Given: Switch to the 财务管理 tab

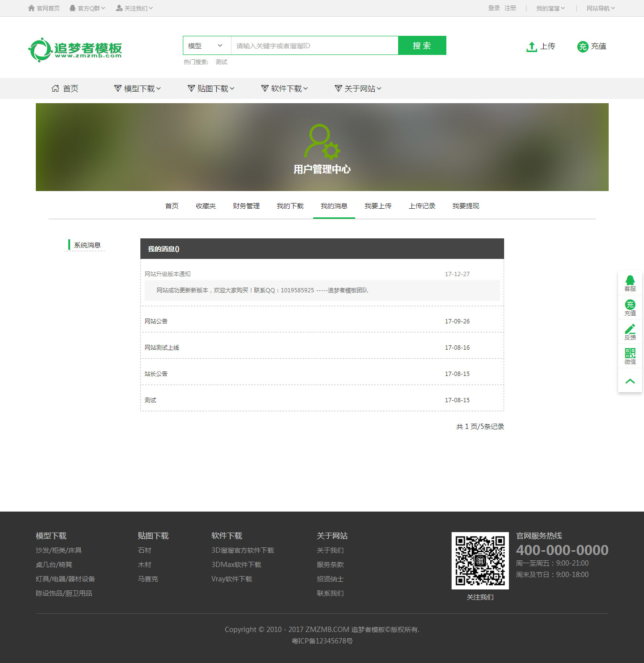Looking at the screenshot, I should pos(246,206).
